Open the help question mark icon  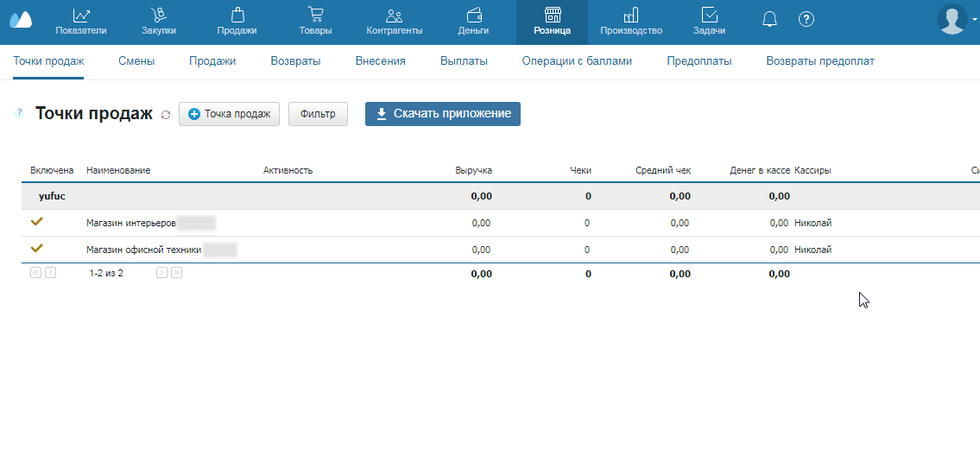[x=806, y=19]
